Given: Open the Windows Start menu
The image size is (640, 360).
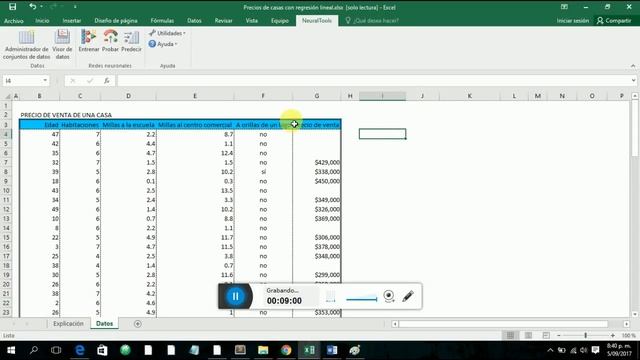Looking at the screenshot, I should [11, 350].
